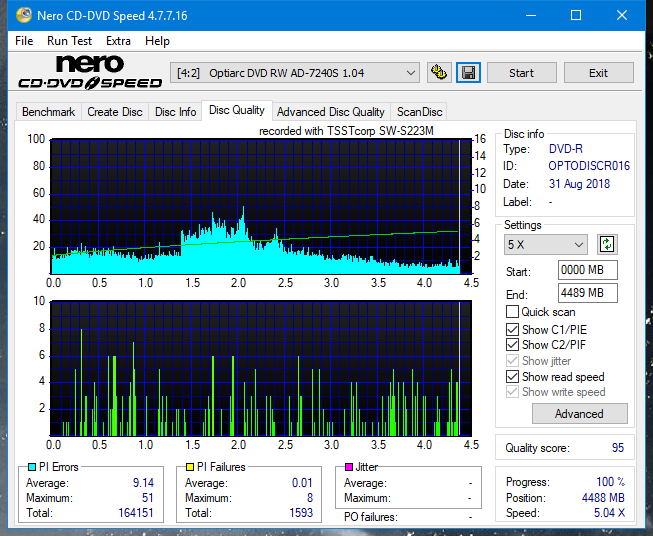This screenshot has width=653, height=536.
Task: Switch to the Create Disc tab
Action: [115, 112]
